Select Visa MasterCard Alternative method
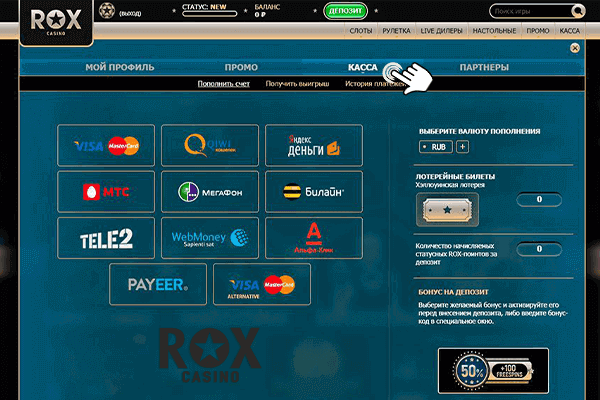The image size is (600, 400). [x=262, y=285]
